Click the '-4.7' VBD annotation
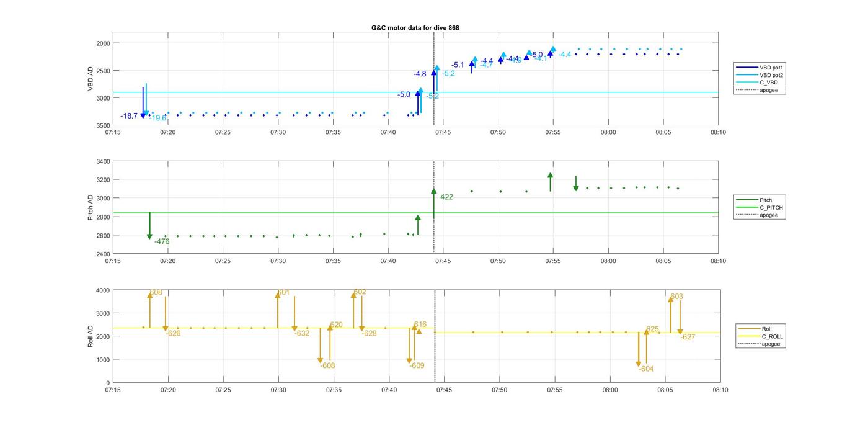Image resolution: width=868 pixels, height=430 pixels. click(486, 65)
